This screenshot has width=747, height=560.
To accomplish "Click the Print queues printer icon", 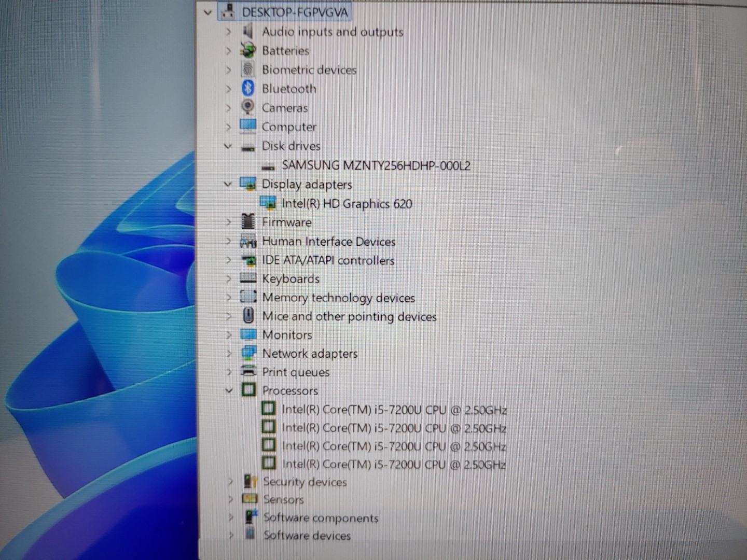I will click(249, 372).
